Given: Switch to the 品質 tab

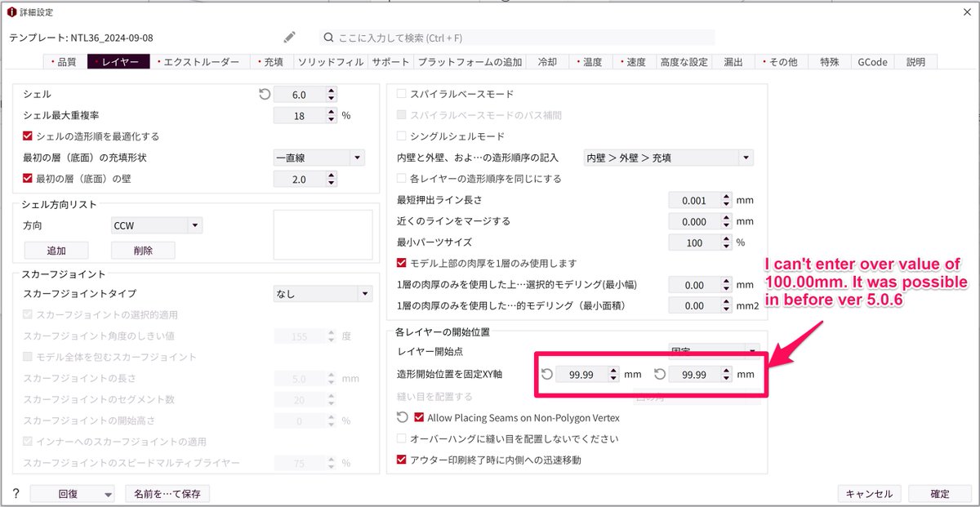Looking at the screenshot, I should coord(64,62).
